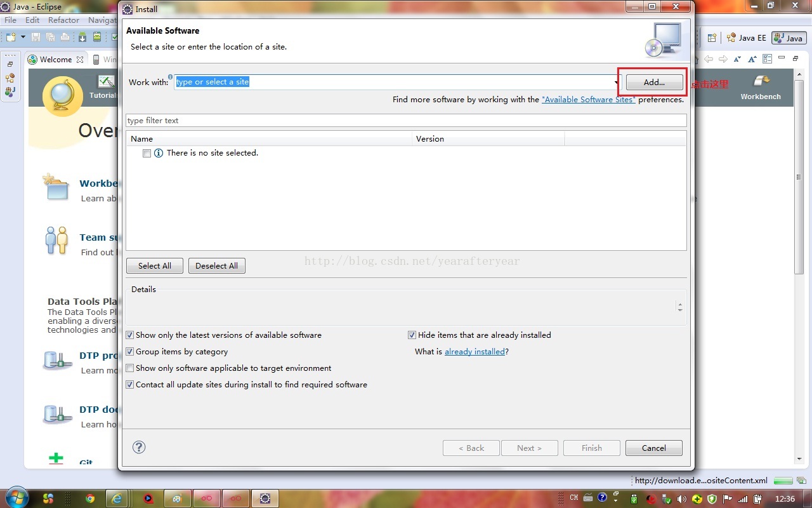Screen dimensions: 812x508
Task: Click the Version column header
Action: (x=488, y=138)
